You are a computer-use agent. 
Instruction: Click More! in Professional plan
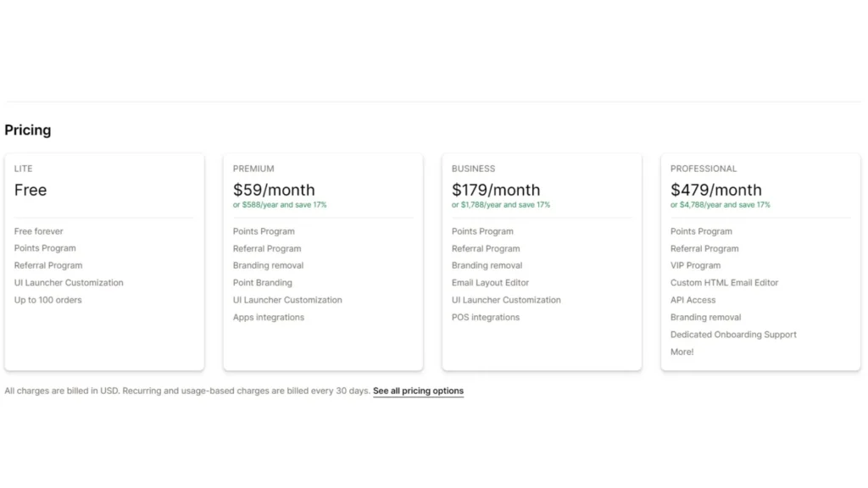[x=682, y=352]
